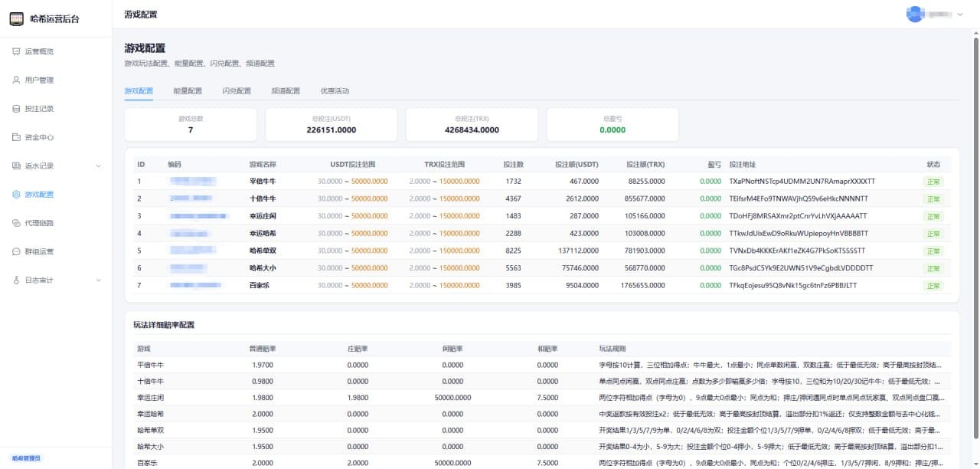980x469 pixels.
Task: Open the 优惠活动 tab
Action: (335, 91)
